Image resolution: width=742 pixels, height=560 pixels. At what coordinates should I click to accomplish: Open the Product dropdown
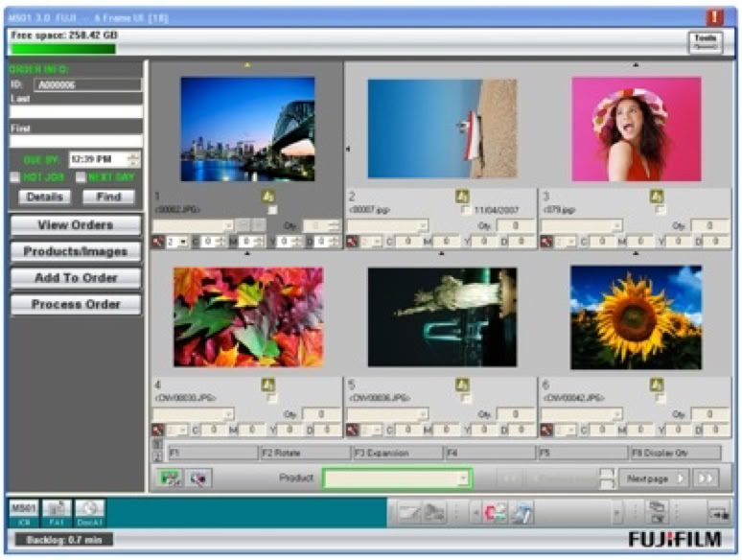(x=397, y=478)
